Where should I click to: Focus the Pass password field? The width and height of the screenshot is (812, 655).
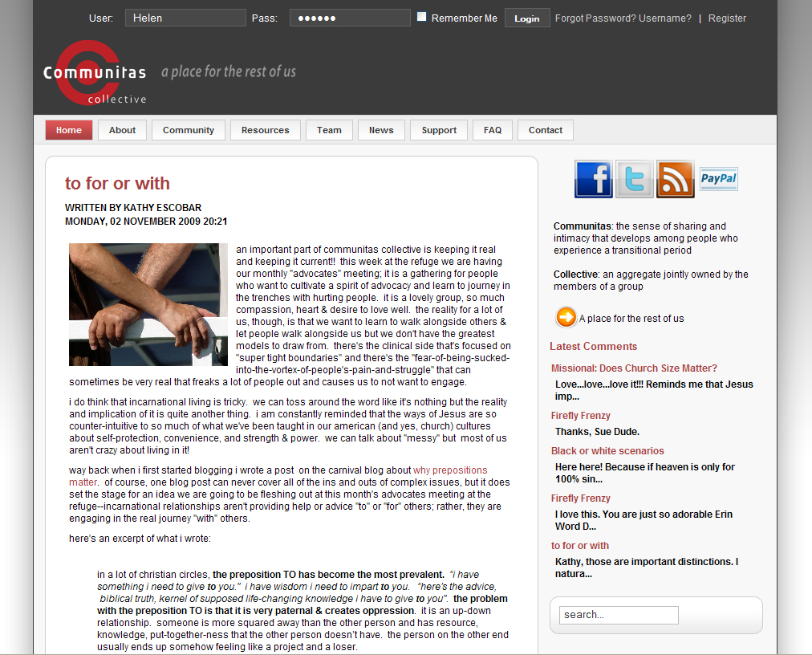(x=350, y=18)
